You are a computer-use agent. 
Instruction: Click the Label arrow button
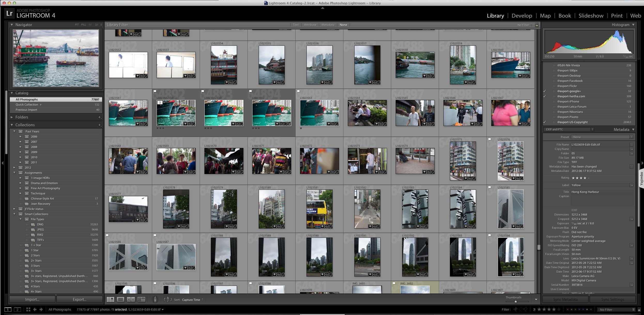point(631,185)
